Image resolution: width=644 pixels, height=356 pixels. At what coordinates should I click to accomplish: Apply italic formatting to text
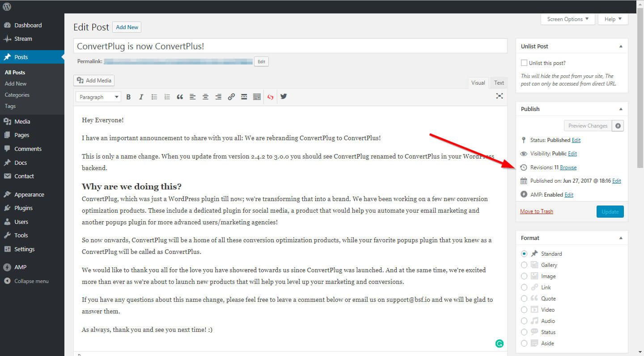pos(141,96)
